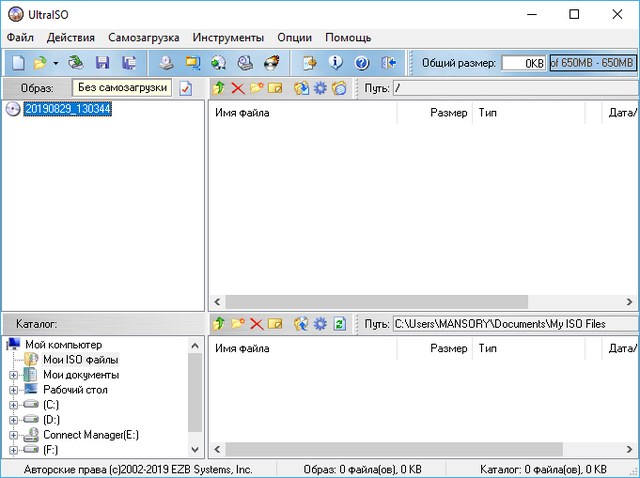Viewport: 640px width, 478px height.
Task: Click the gear settings icon in image toolbar
Action: [x=320, y=89]
